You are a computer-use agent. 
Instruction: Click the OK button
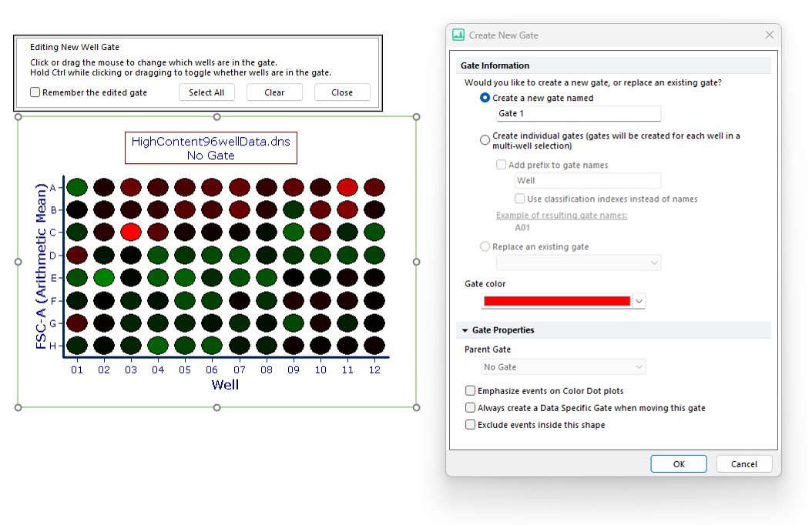point(679,464)
